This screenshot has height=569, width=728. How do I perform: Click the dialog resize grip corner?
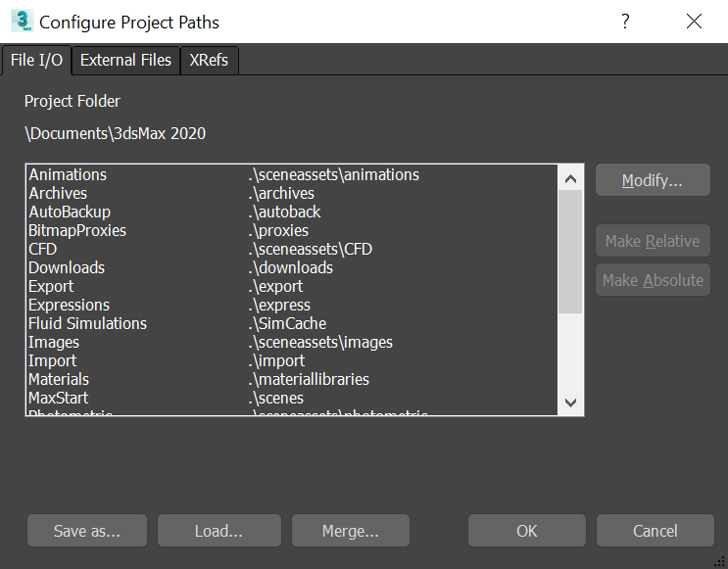pyautogui.click(x=721, y=562)
